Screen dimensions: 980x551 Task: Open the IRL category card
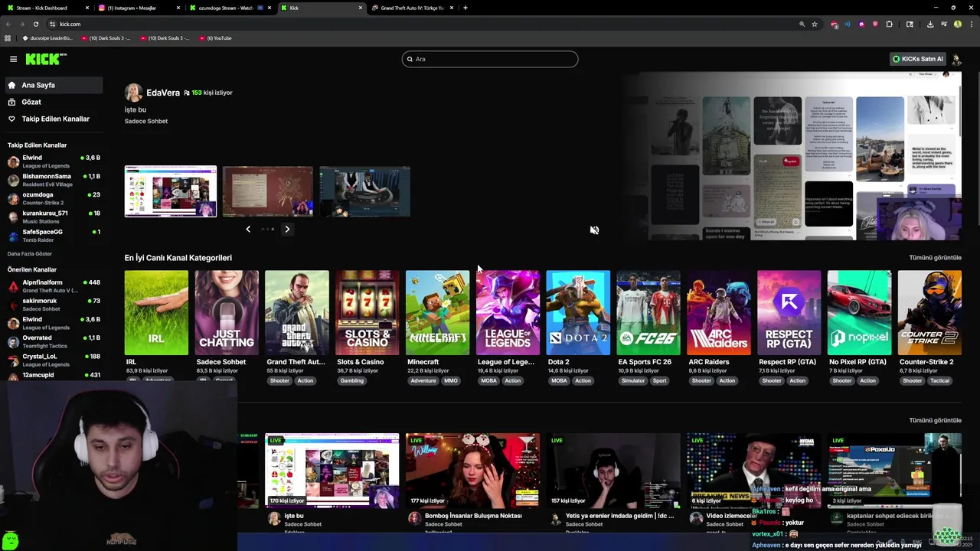(156, 313)
